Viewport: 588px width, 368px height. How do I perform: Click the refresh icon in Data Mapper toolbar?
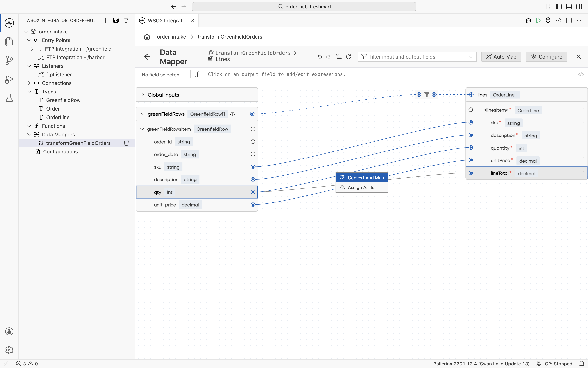(349, 57)
